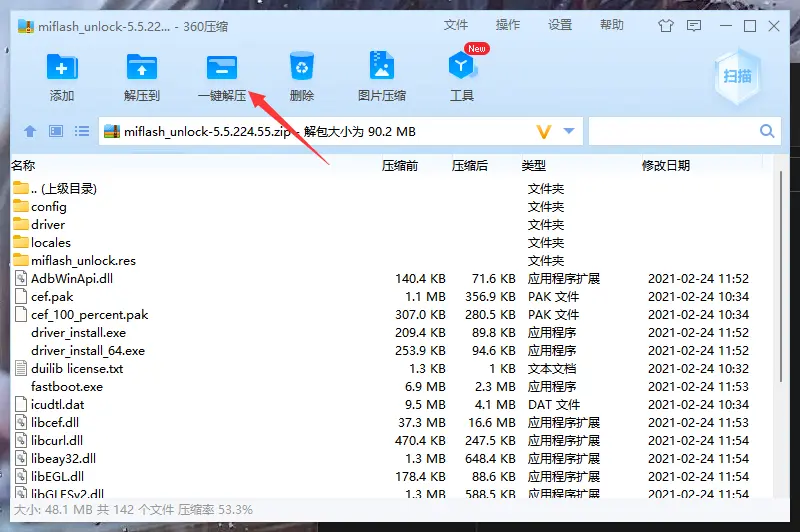This screenshot has height=532, width=800.
Task: Select the config folder
Action: pyautogui.click(x=48, y=207)
